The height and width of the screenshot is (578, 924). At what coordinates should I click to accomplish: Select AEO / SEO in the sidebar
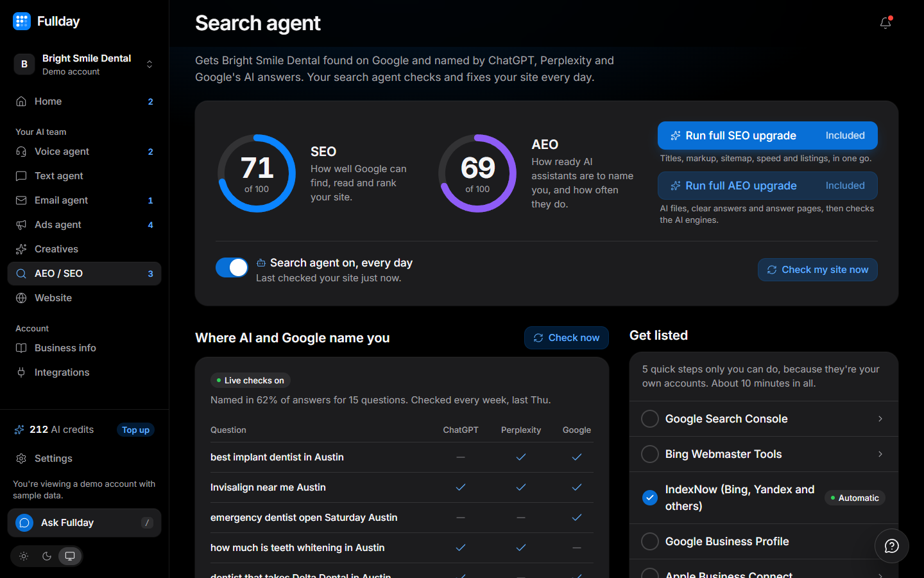coord(84,274)
